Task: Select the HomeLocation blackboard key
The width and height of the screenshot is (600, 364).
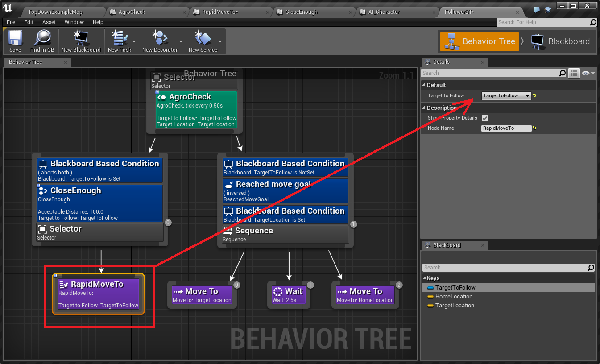Action: (508, 297)
